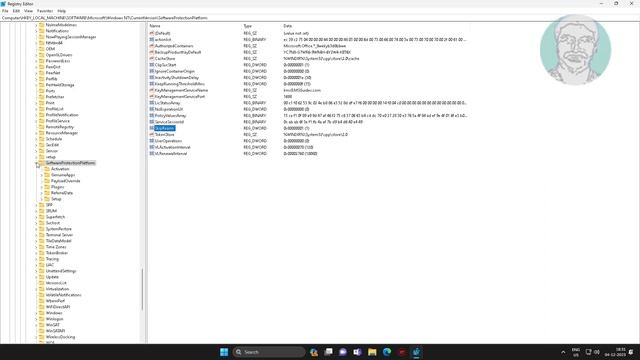Viewport: 640px width, 360px height.
Task: Click the REG_DWORD type of SkipRearm
Action: click(x=255, y=128)
